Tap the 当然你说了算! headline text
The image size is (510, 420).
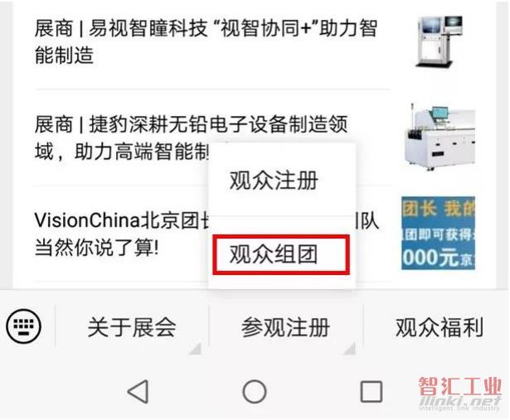pyautogui.click(x=96, y=248)
